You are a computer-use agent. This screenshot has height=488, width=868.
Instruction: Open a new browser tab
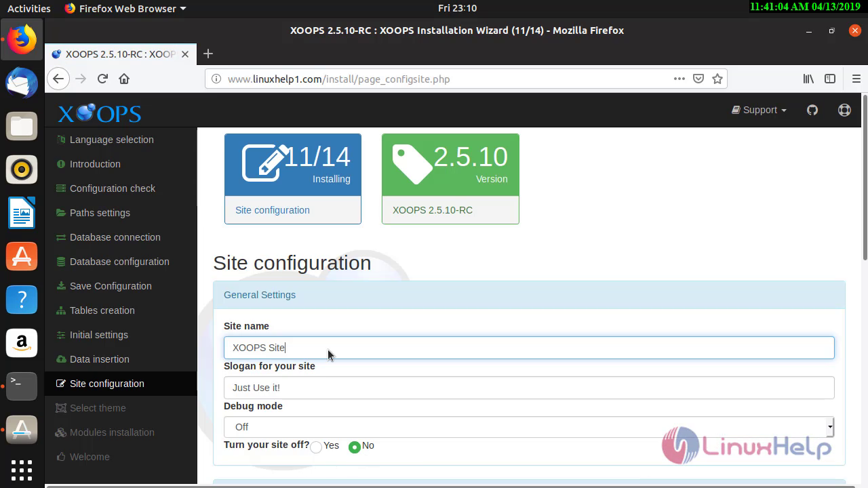click(208, 54)
